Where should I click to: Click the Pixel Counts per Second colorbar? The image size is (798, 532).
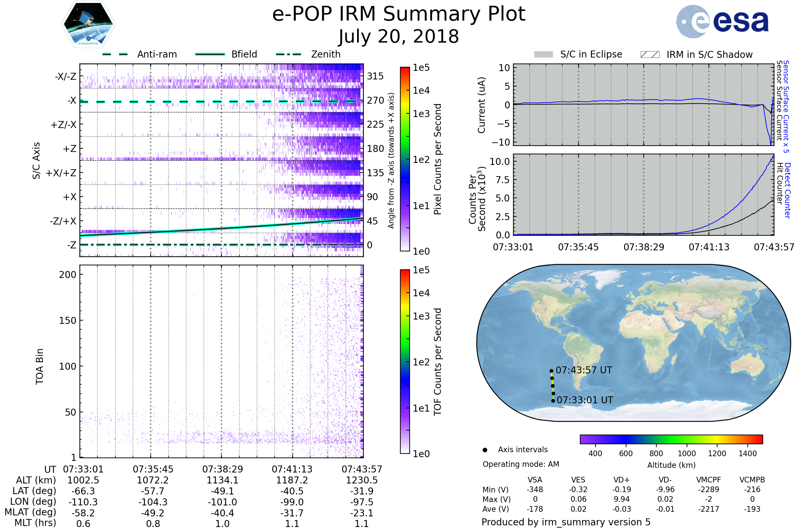(x=405, y=160)
